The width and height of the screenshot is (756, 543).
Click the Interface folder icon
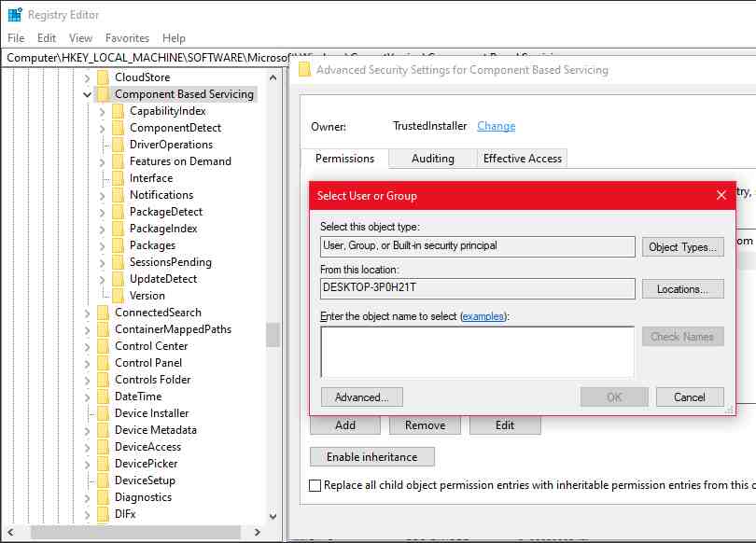tap(119, 178)
